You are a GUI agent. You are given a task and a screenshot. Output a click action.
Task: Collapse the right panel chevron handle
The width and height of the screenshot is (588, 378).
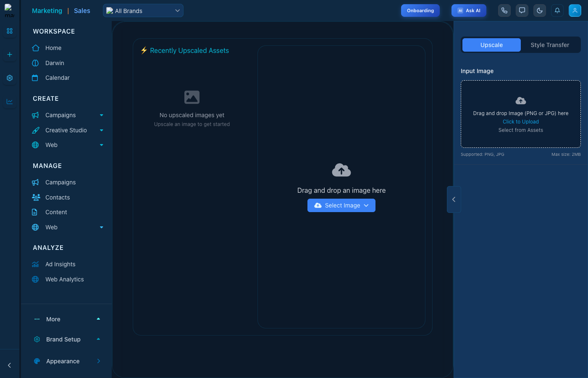click(x=454, y=199)
